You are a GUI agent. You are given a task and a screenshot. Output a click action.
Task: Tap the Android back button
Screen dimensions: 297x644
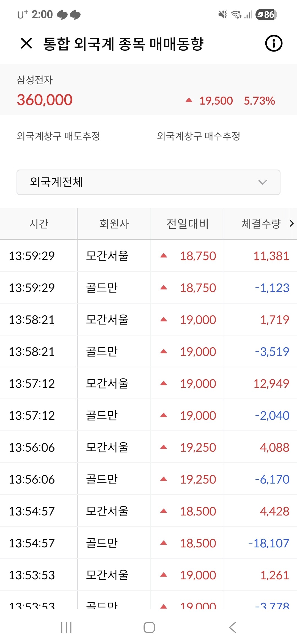pyautogui.click(x=233, y=627)
